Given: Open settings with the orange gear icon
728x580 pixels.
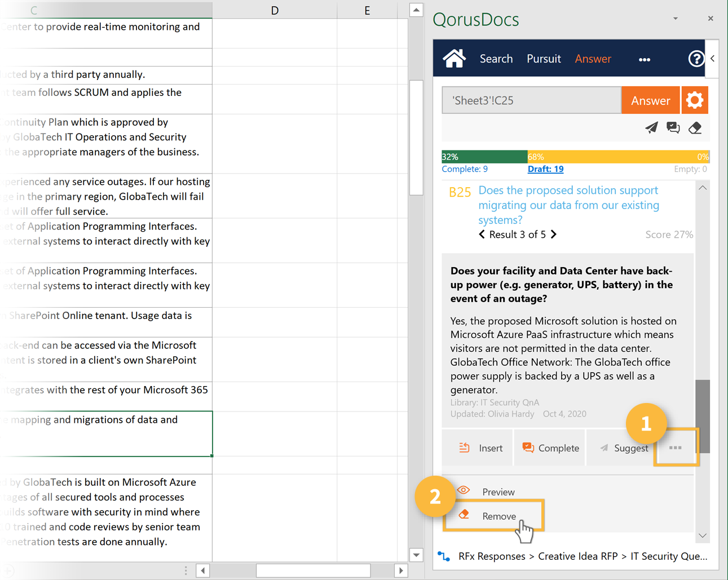Looking at the screenshot, I should 695,100.
